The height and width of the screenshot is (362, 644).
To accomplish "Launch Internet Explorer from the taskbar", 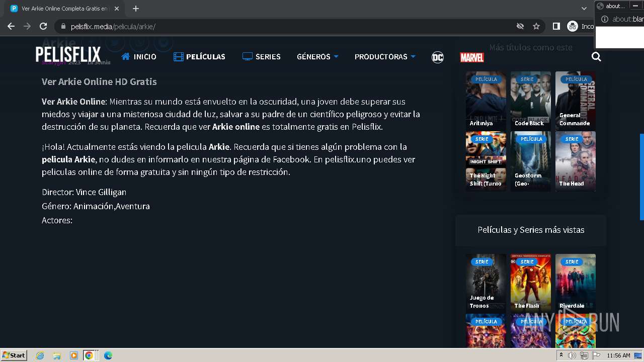I will [40, 355].
